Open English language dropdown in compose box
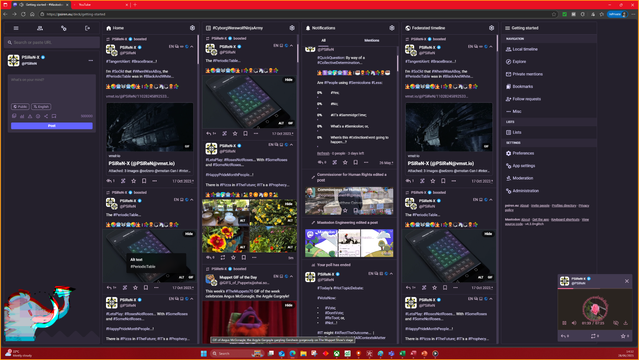639x360 pixels. pyautogui.click(x=41, y=106)
